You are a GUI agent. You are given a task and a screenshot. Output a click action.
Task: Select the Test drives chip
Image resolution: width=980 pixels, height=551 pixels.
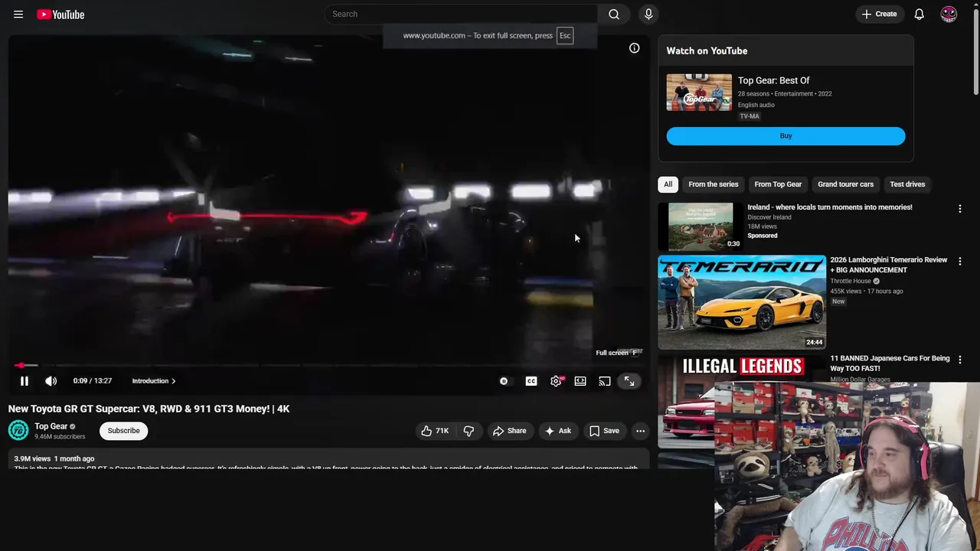coord(907,184)
